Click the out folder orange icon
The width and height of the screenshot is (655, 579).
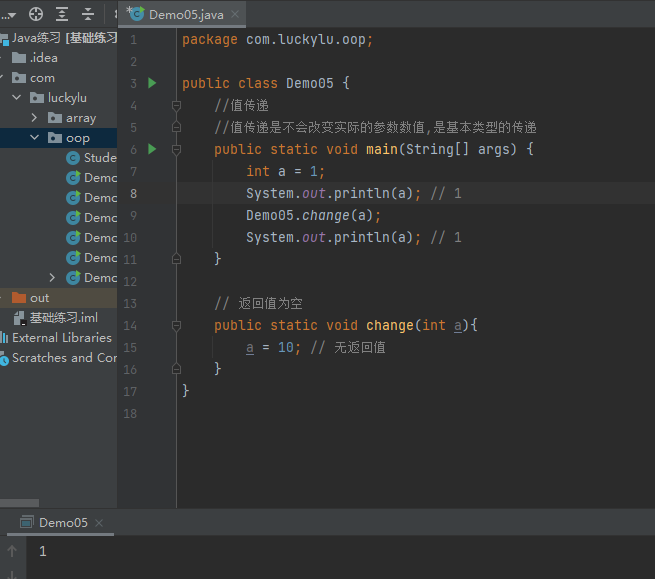click(x=19, y=297)
